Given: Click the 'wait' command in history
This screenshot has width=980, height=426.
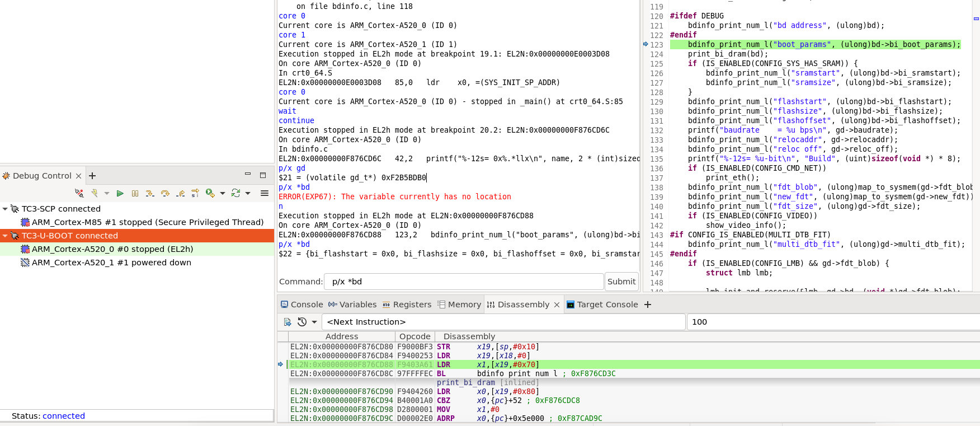Looking at the screenshot, I should pyautogui.click(x=288, y=111).
